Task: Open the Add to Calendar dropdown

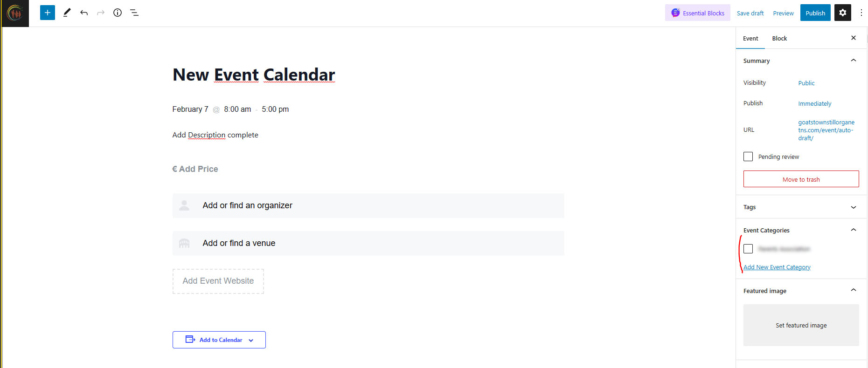Action: click(219, 340)
